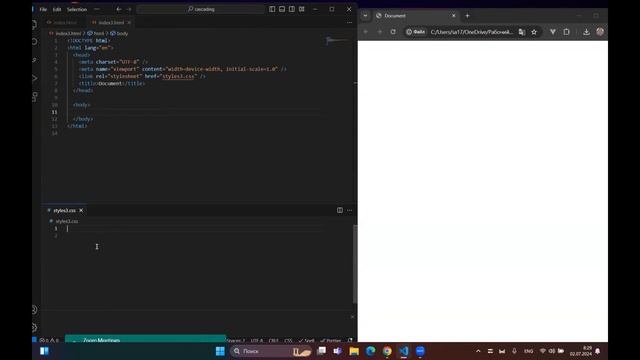Viewport: 640px width, 360px height.
Task: Go forward with the VS Code navigation arrow
Action: coord(129,9)
